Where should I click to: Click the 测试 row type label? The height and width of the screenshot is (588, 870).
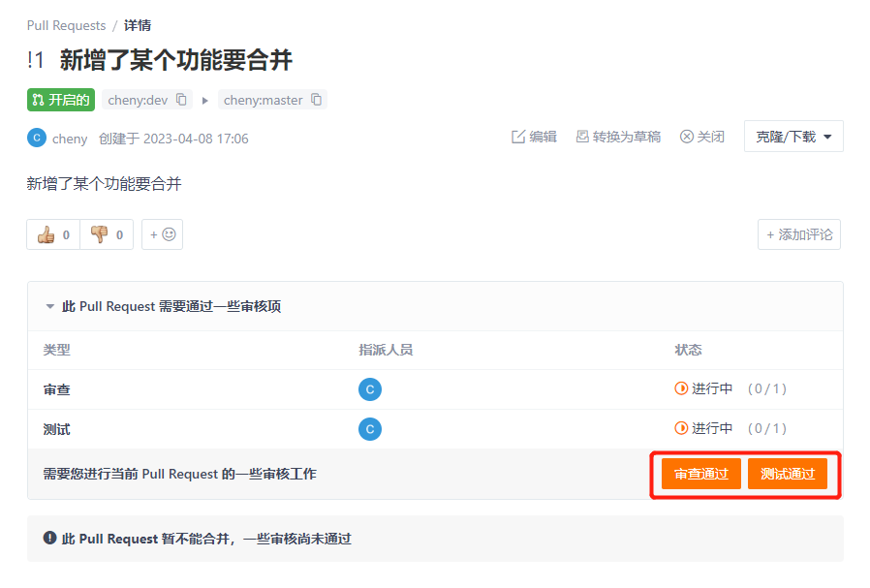tap(56, 429)
